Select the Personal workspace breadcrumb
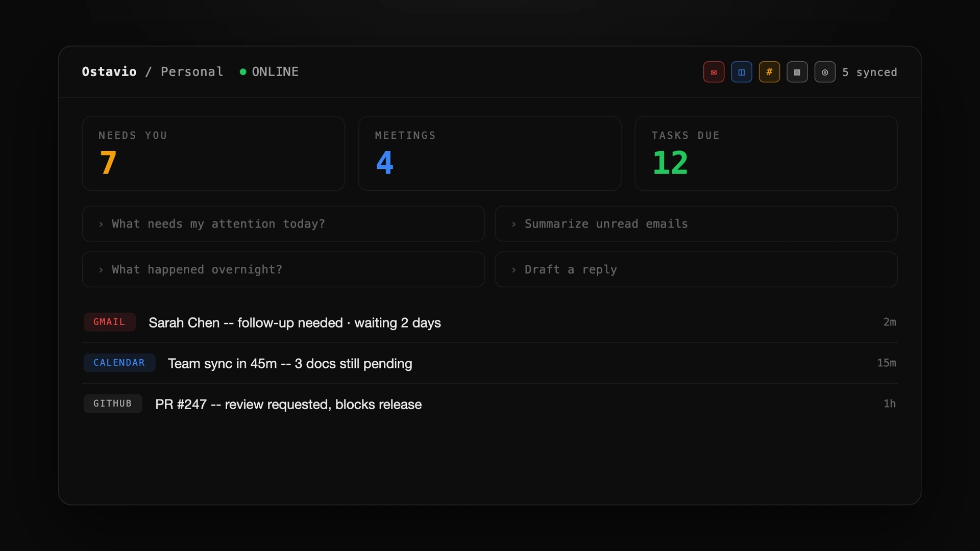Screen dimensions: 980x551 pyautogui.click(x=192, y=71)
